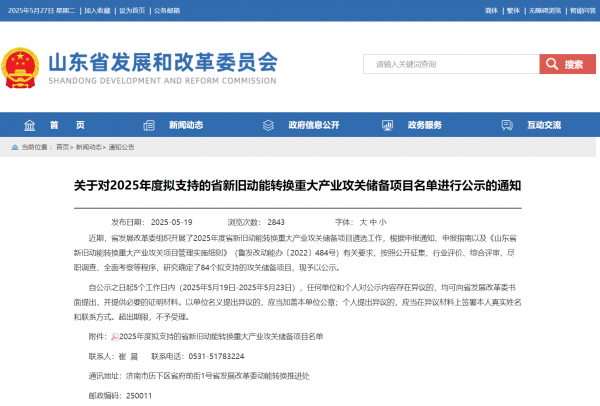
Task: Switch to 简体 Chinese version
Action: click(x=491, y=11)
